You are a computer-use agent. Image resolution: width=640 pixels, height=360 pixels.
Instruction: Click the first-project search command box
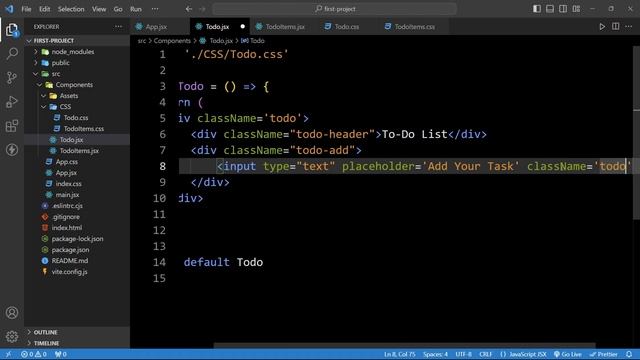(334, 9)
